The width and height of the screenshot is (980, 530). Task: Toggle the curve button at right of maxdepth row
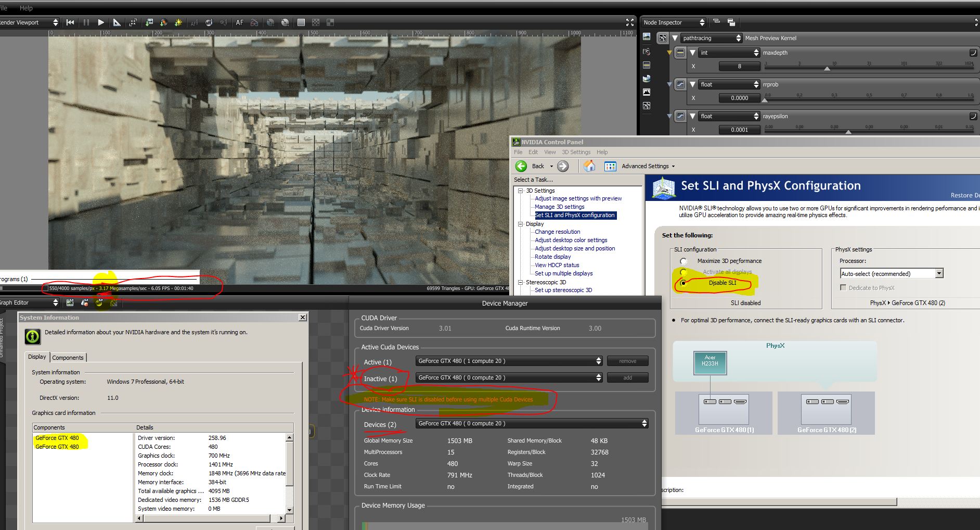coord(973,53)
